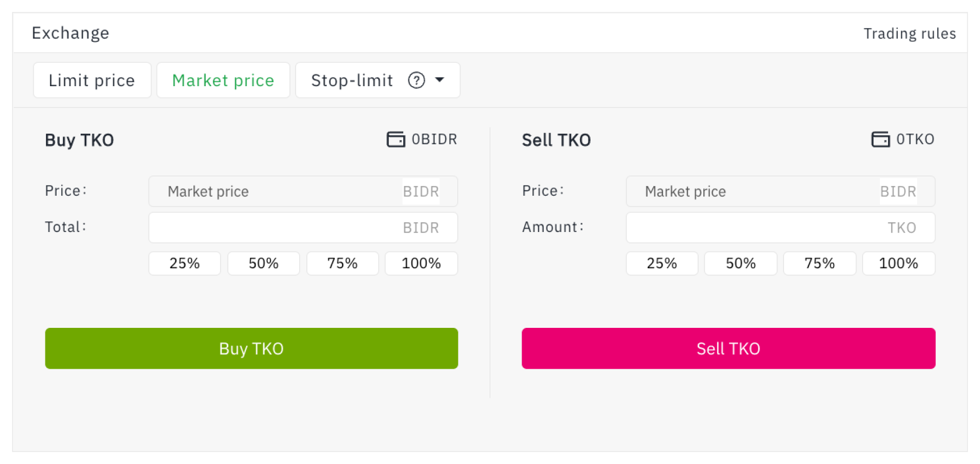Click the BIDR wallet balance icon
This screenshot has height=464, width=980.
coord(396,139)
